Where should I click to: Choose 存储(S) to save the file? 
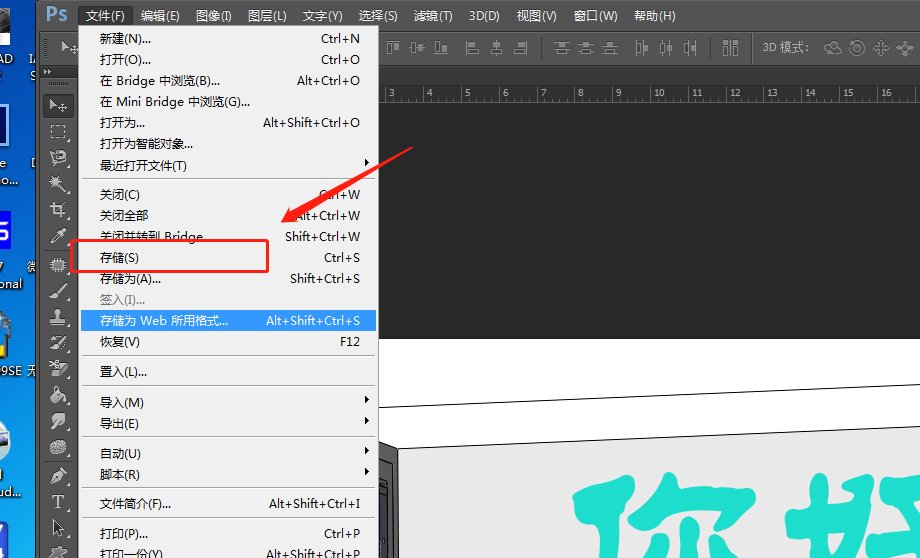[228, 258]
